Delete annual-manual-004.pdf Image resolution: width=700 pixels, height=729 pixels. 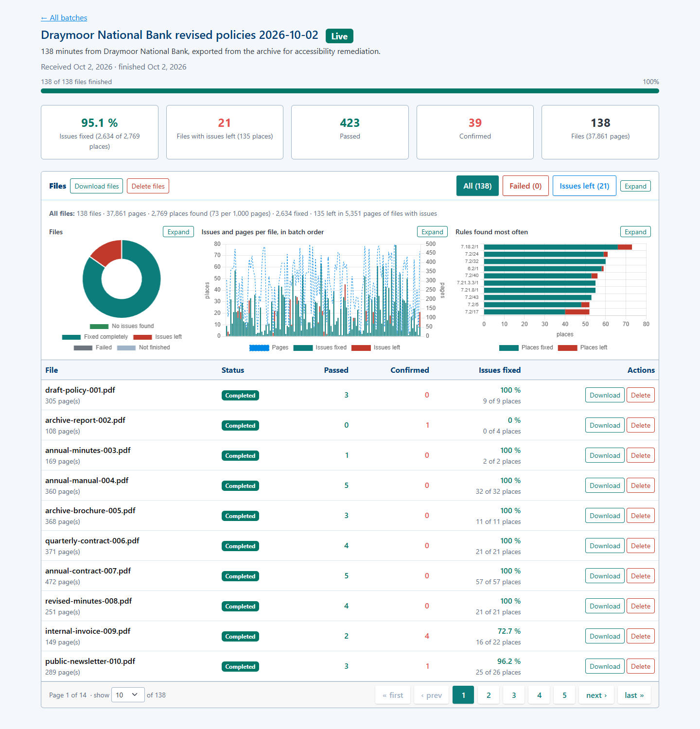(641, 486)
